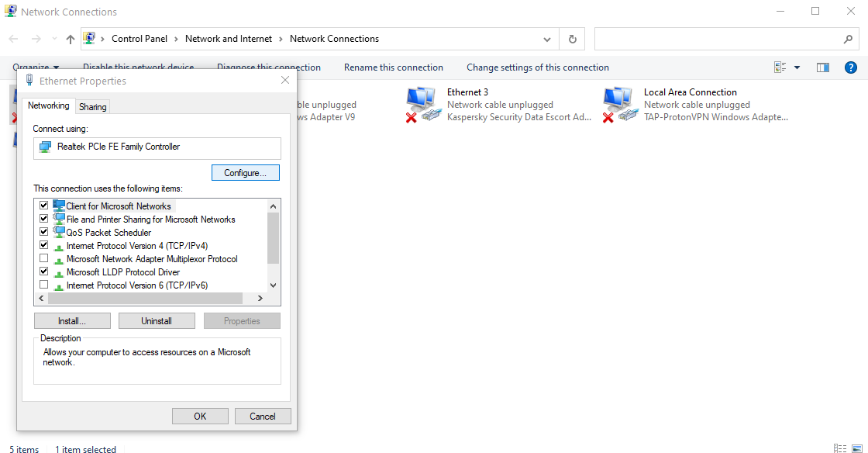Click Cancel in Ethernet Properties
The width and height of the screenshot is (868, 453).
click(x=263, y=416)
